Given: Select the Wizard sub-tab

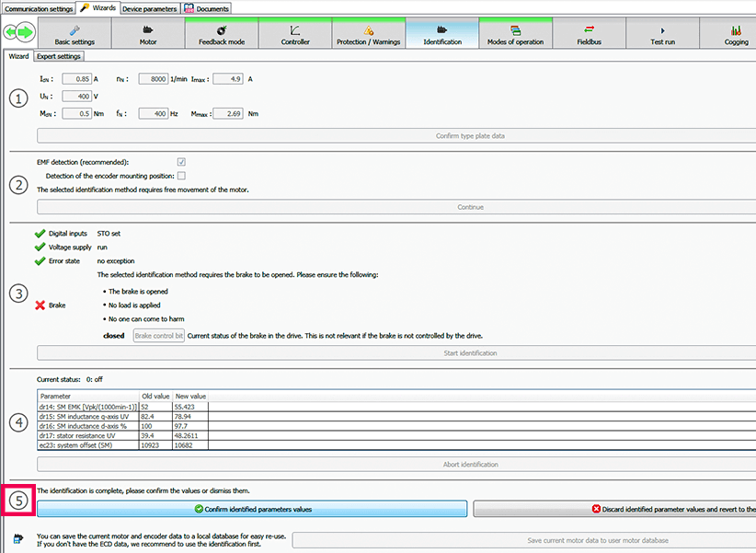Looking at the screenshot, I should (18, 56).
